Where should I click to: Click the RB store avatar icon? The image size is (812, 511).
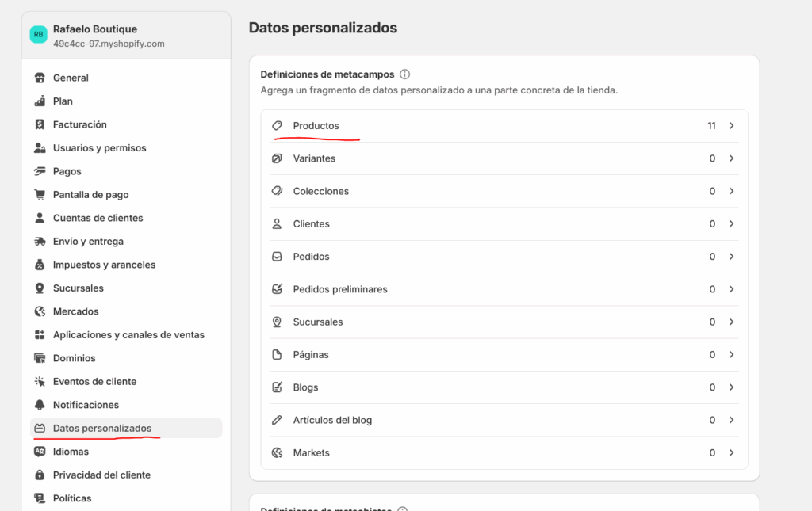pyautogui.click(x=38, y=35)
